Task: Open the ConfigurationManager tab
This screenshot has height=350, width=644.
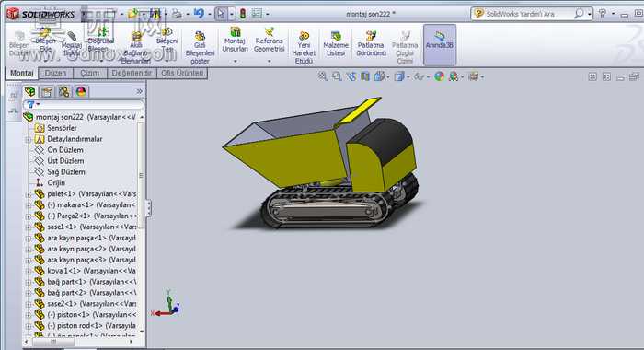Action: click(x=63, y=91)
